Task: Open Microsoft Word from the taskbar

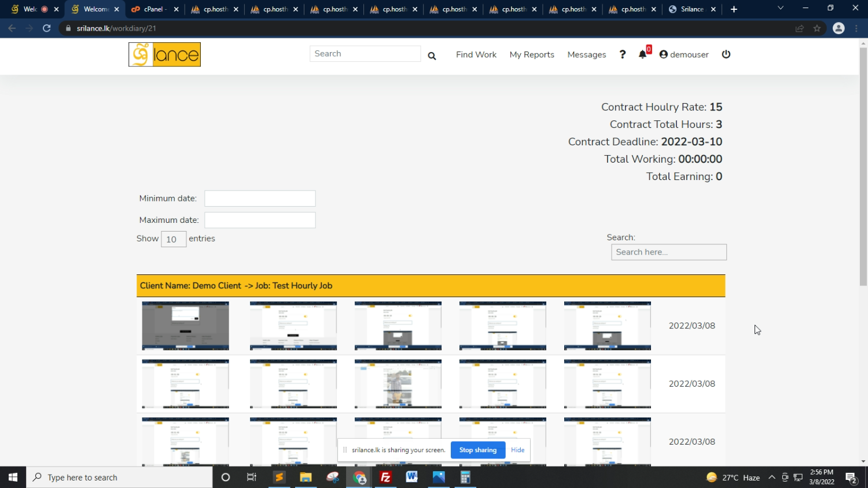Action: click(412, 478)
